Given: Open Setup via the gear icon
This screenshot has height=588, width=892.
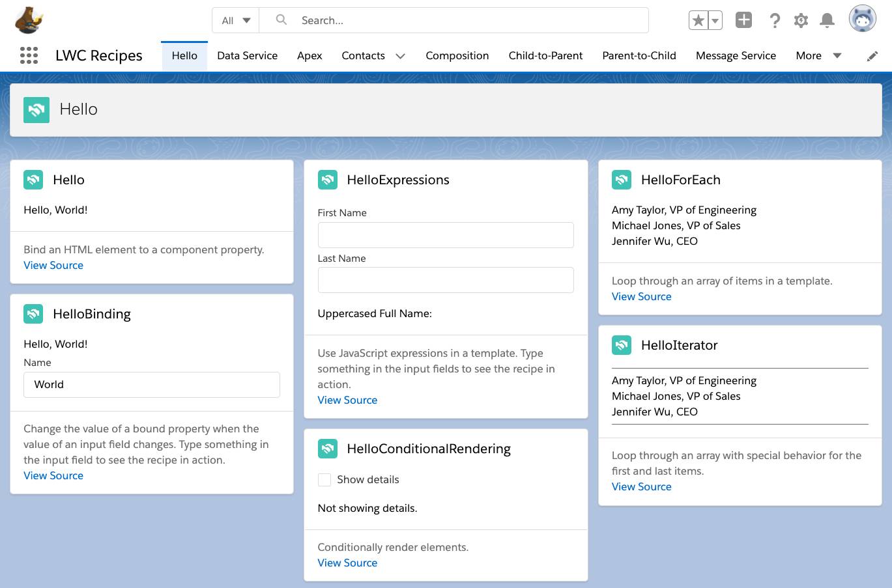Looking at the screenshot, I should tap(801, 20).
